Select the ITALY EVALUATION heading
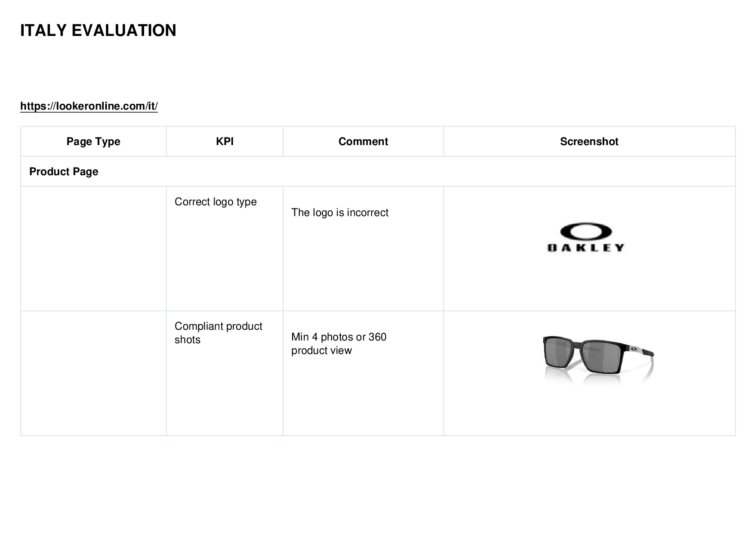Screen dimensions: 756x535 (98, 31)
